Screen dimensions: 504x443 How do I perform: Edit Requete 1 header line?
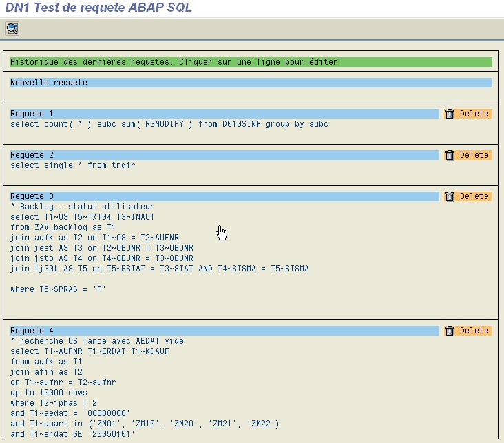tap(224, 114)
